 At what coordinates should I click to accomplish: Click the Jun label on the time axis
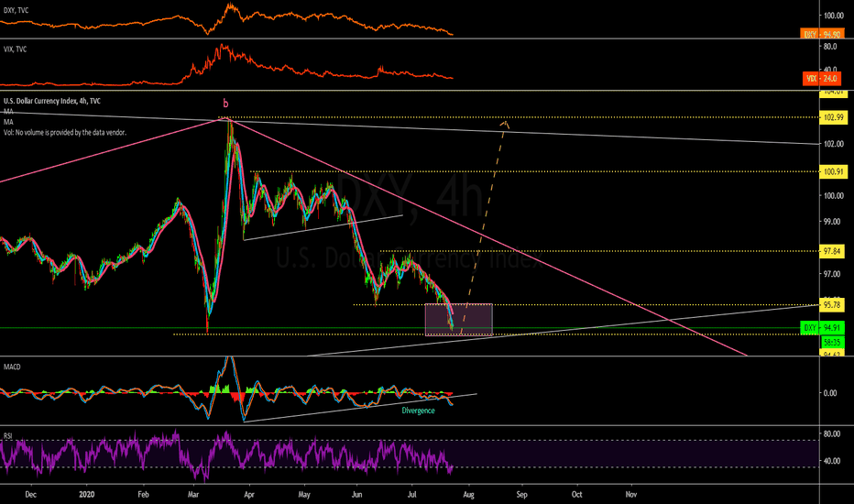(x=356, y=494)
